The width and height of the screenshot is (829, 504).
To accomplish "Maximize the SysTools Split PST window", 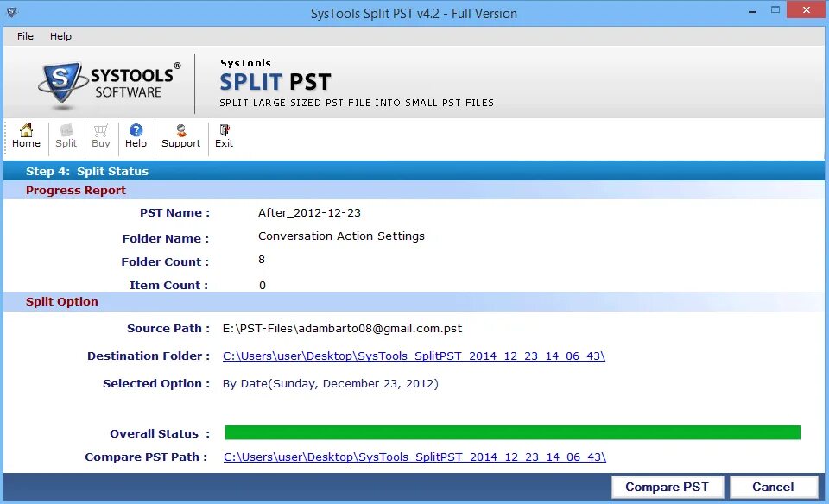I will click(x=775, y=10).
